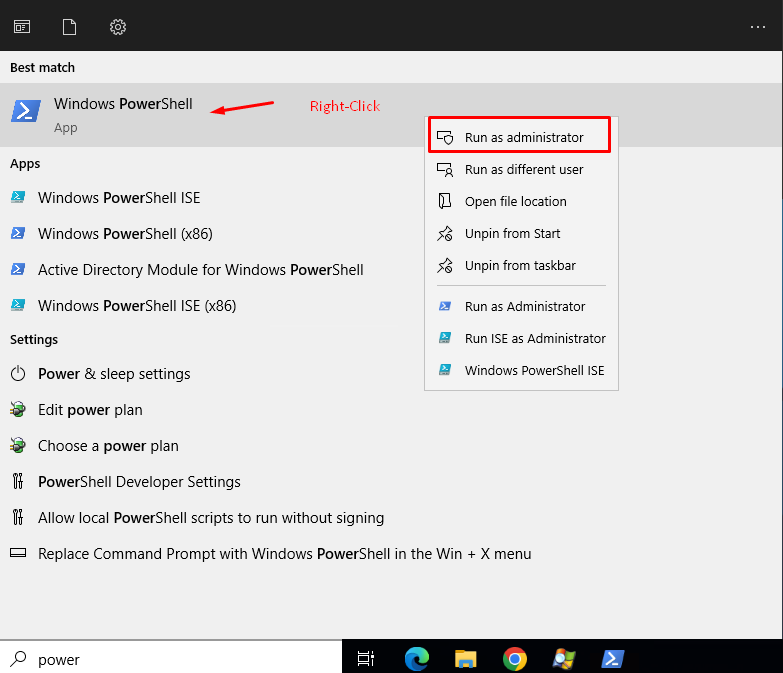The height and width of the screenshot is (673, 783).
Task: Launch Google Chrome from the taskbar
Action: point(515,658)
